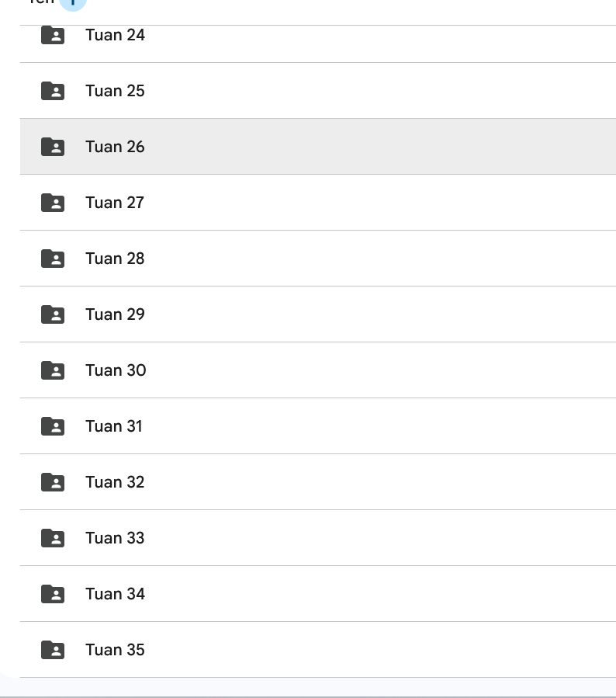This screenshot has width=616, height=698.
Task: Click the Tuan 32 folder name
Action: 115,482
